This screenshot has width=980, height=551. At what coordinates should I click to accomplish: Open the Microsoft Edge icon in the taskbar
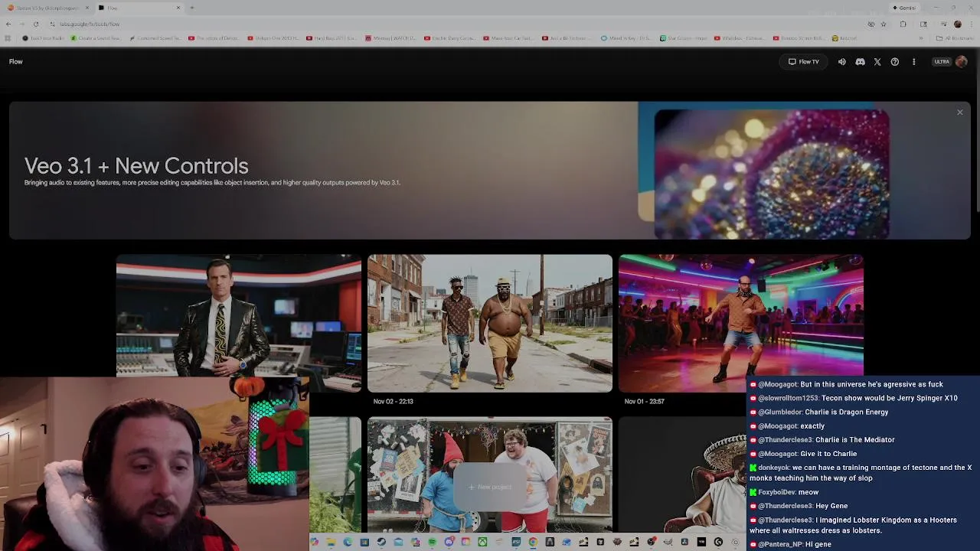tap(348, 542)
